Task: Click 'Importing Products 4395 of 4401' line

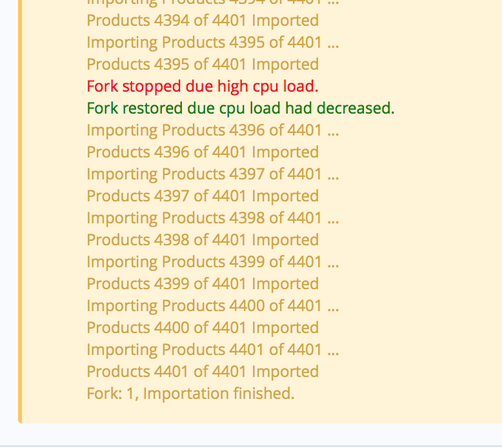Action: (212, 43)
